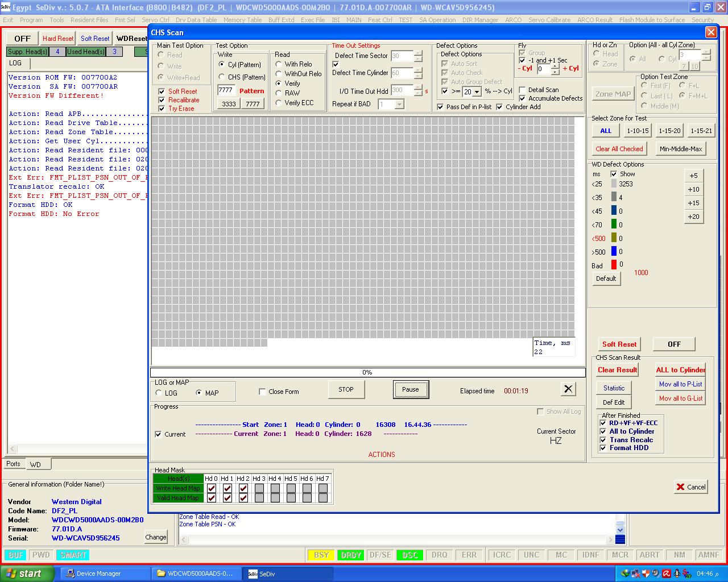Toggle the Recalibrate checkbox
728x582 pixels.
162,99
